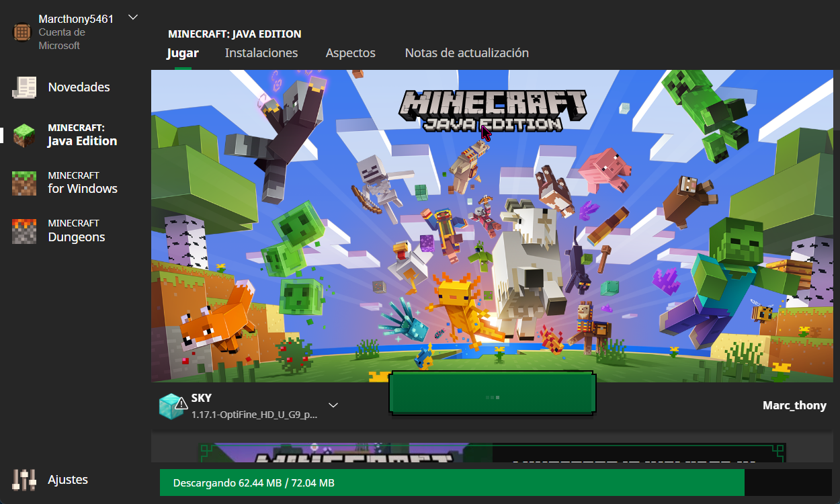Expand the account dropdown chevron
This screenshot has height=504, width=840.
point(133,17)
